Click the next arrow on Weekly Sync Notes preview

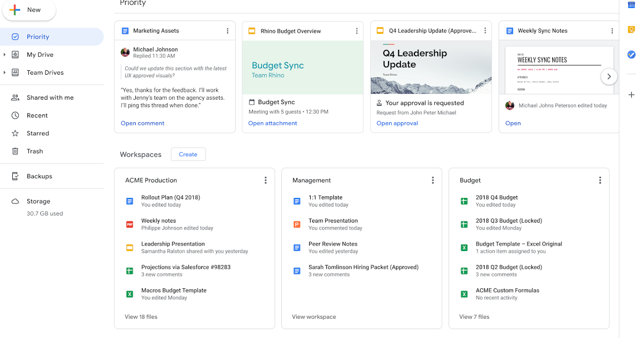pyautogui.click(x=609, y=76)
